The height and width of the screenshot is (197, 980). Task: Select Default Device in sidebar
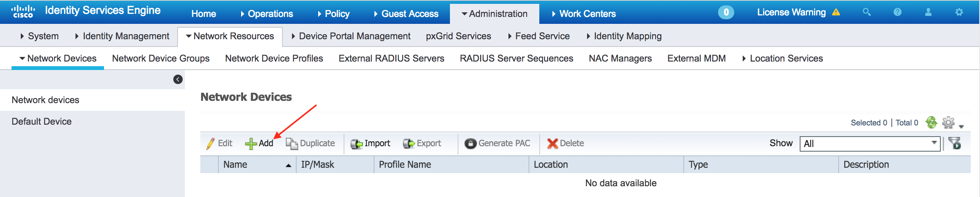click(x=42, y=122)
